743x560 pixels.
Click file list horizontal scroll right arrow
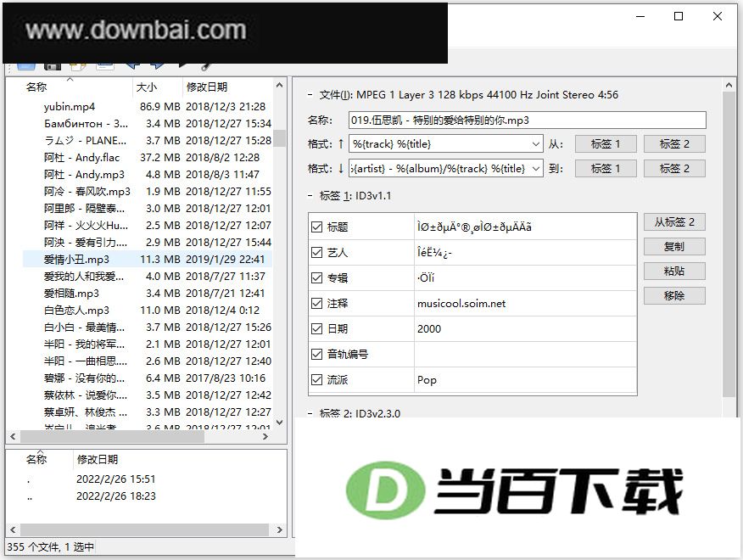point(265,436)
